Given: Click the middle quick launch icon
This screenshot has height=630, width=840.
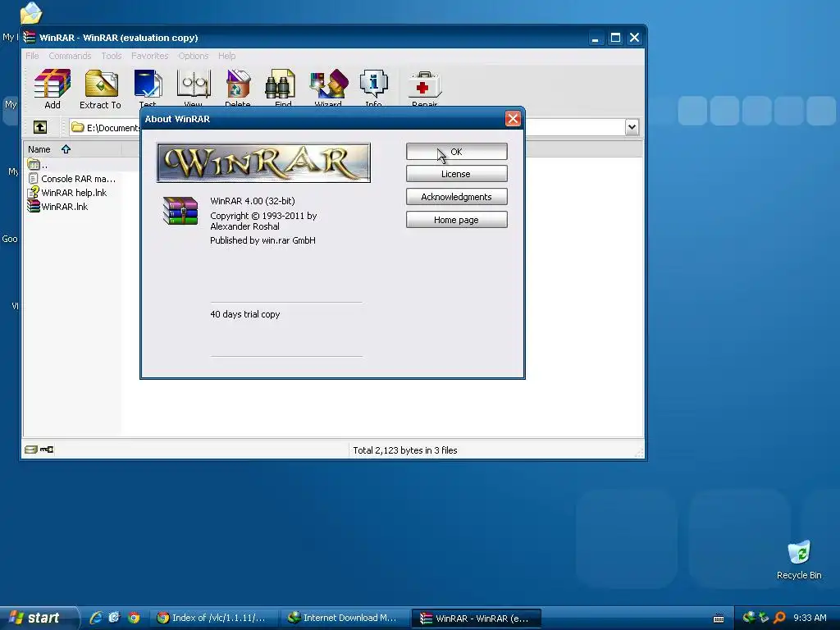Looking at the screenshot, I should point(114,618).
